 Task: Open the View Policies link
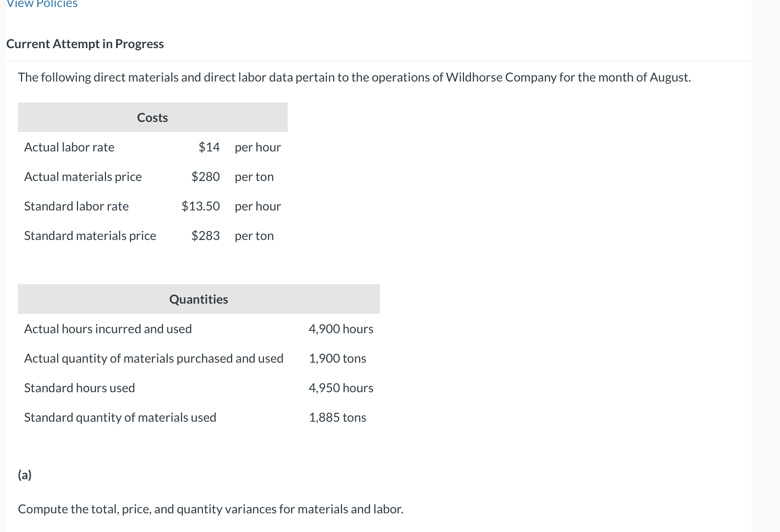tap(40, 5)
